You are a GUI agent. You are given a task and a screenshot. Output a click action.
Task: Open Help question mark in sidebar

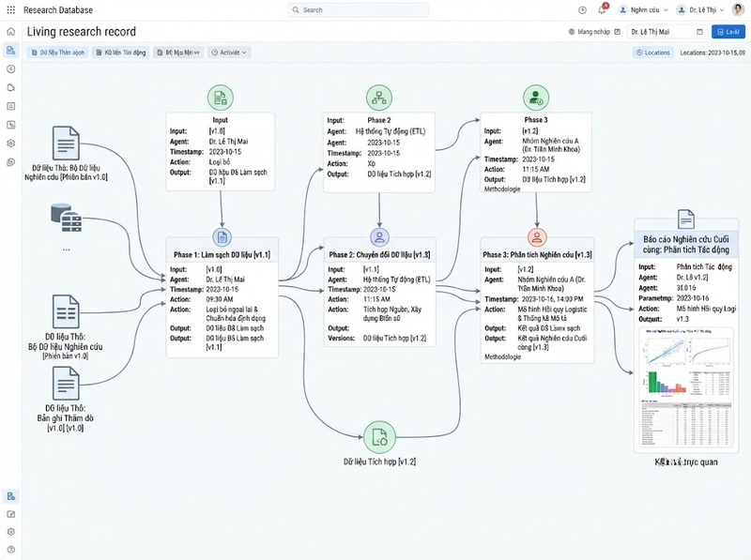(x=11, y=550)
